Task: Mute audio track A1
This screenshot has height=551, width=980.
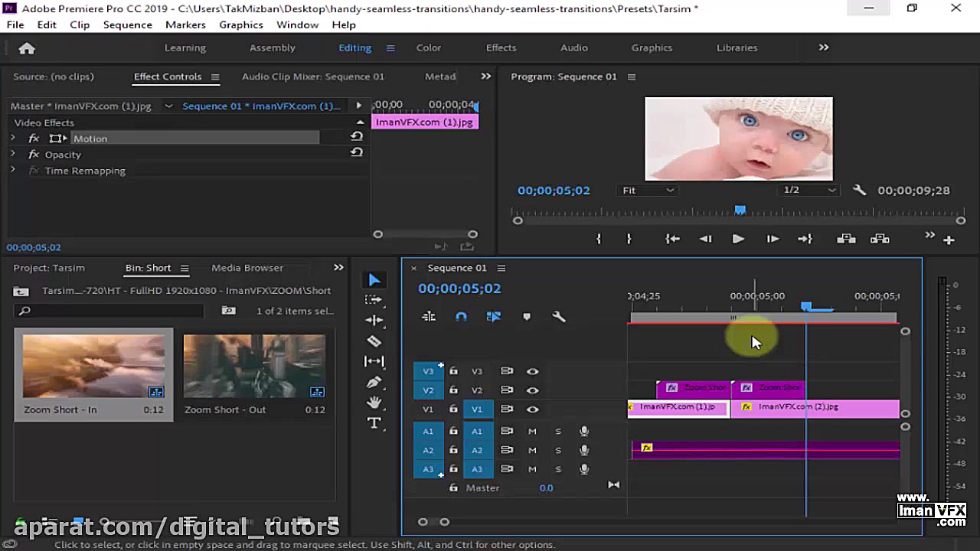Action: click(532, 432)
